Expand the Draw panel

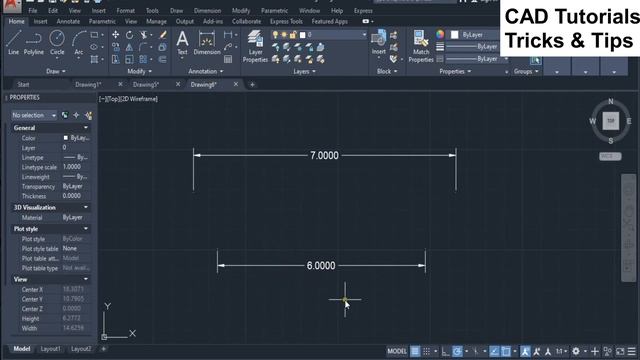coord(56,71)
